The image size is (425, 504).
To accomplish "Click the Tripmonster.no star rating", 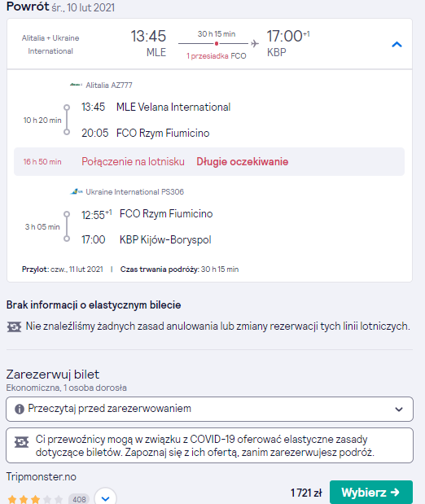I will pos(35,499).
